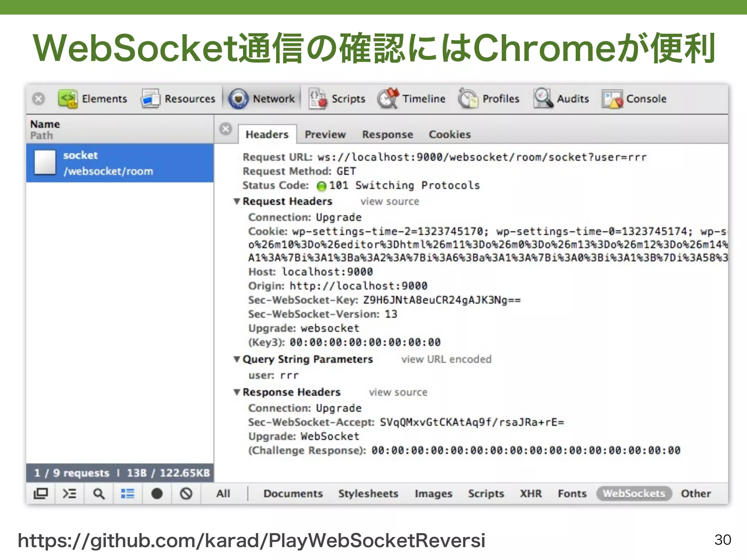Open the Scripts panel icon

pyautogui.click(x=317, y=99)
